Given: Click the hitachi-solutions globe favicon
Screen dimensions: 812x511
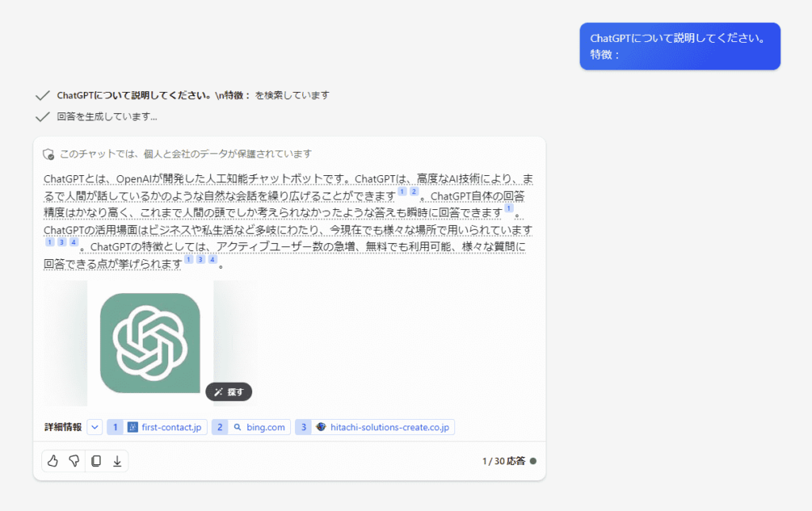Looking at the screenshot, I should (x=321, y=427).
